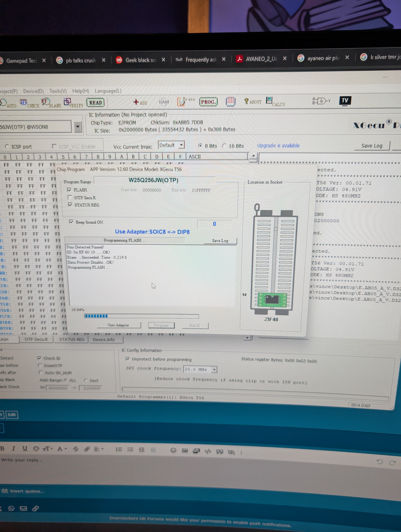Open Vcc Current Imax Default dropdown
The width and height of the screenshot is (401, 532).
tap(181, 145)
